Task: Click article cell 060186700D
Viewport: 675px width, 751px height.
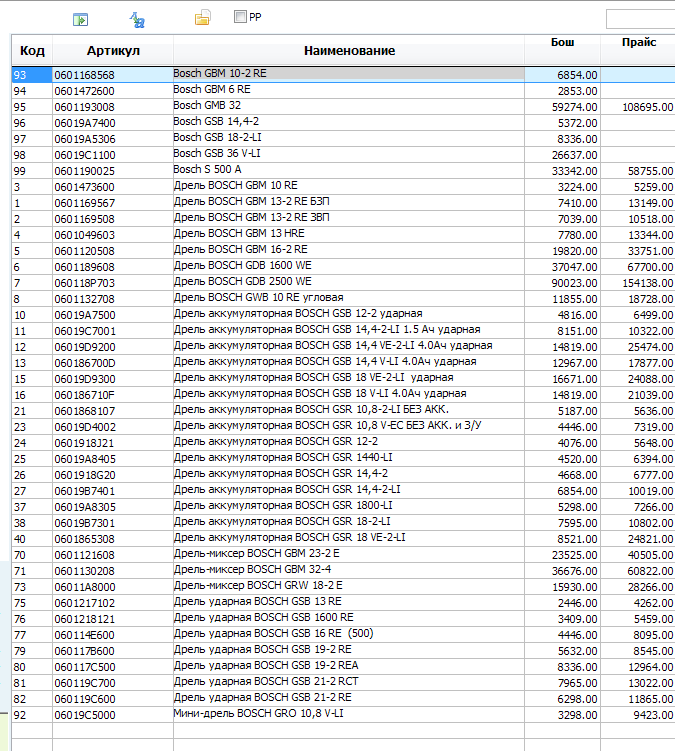Action: pos(113,363)
